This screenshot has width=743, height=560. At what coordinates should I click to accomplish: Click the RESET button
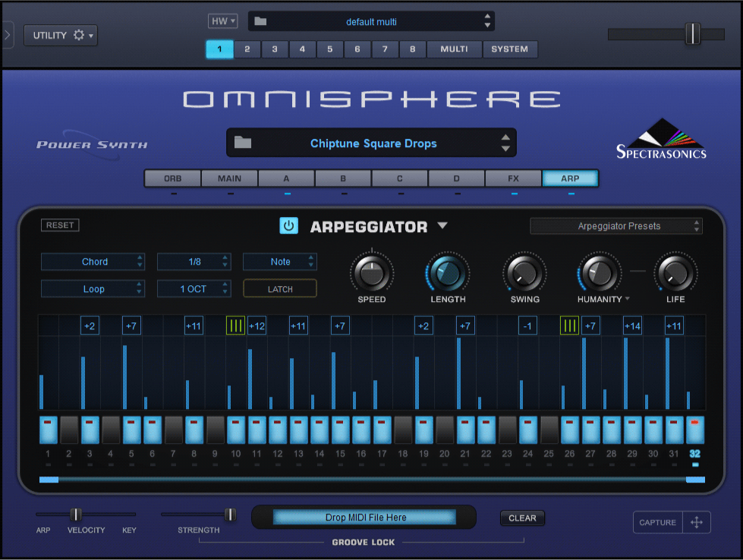point(60,225)
